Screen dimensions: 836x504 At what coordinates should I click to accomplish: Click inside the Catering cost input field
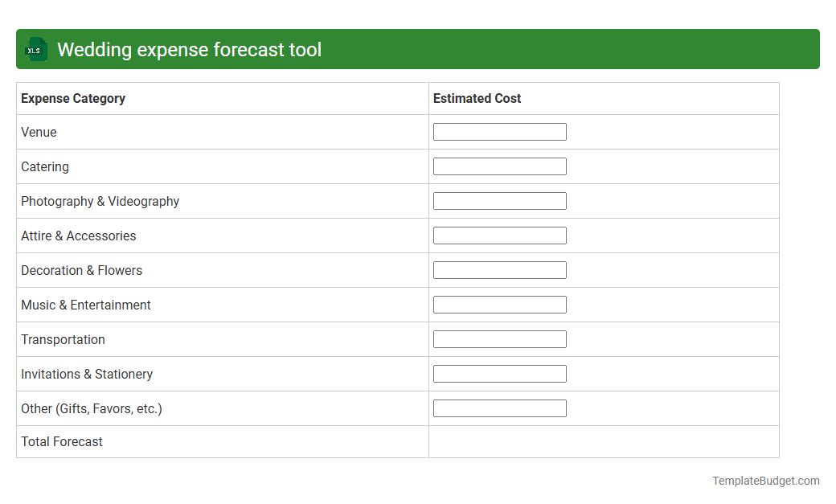pyautogui.click(x=499, y=166)
